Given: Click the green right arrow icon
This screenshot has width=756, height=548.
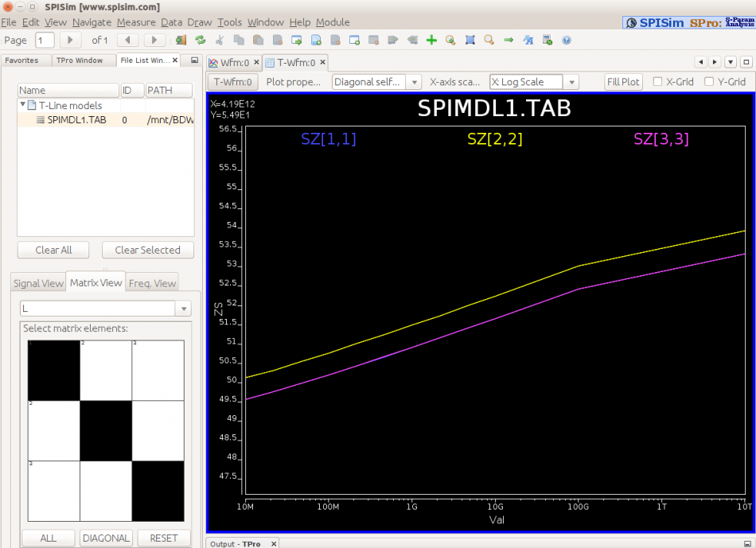Looking at the screenshot, I should (x=509, y=40).
